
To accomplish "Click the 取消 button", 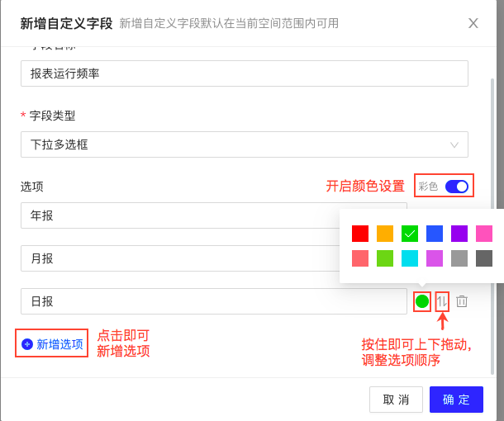I will (x=396, y=400).
